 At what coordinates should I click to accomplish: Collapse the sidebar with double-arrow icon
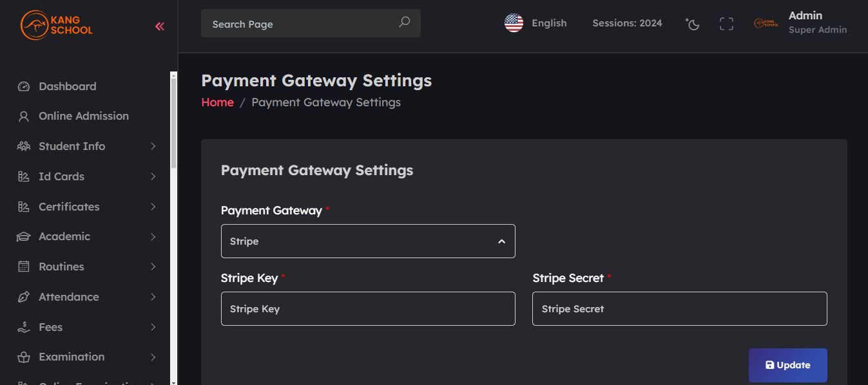pyautogui.click(x=160, y=26)
